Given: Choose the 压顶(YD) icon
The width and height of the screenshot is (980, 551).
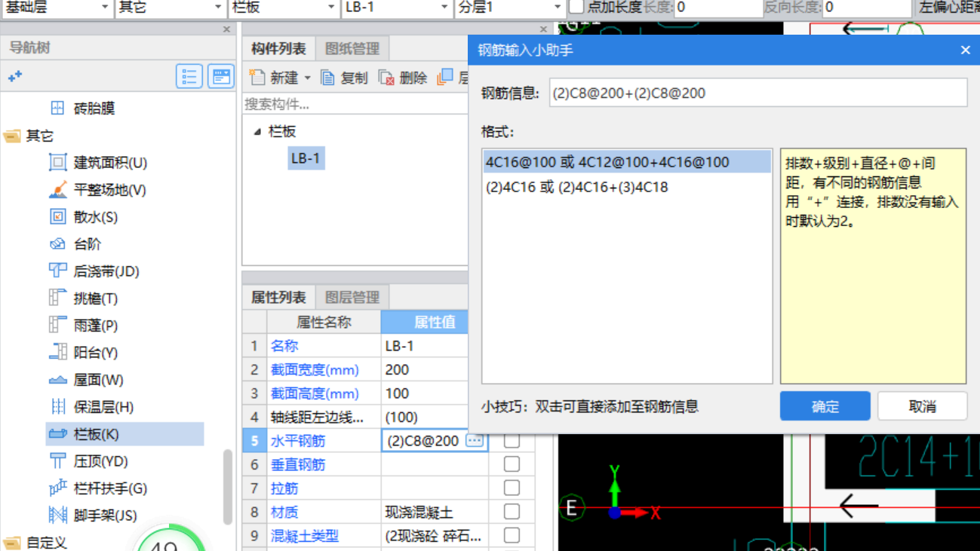Looking at the screenshot, I should 57,461.
